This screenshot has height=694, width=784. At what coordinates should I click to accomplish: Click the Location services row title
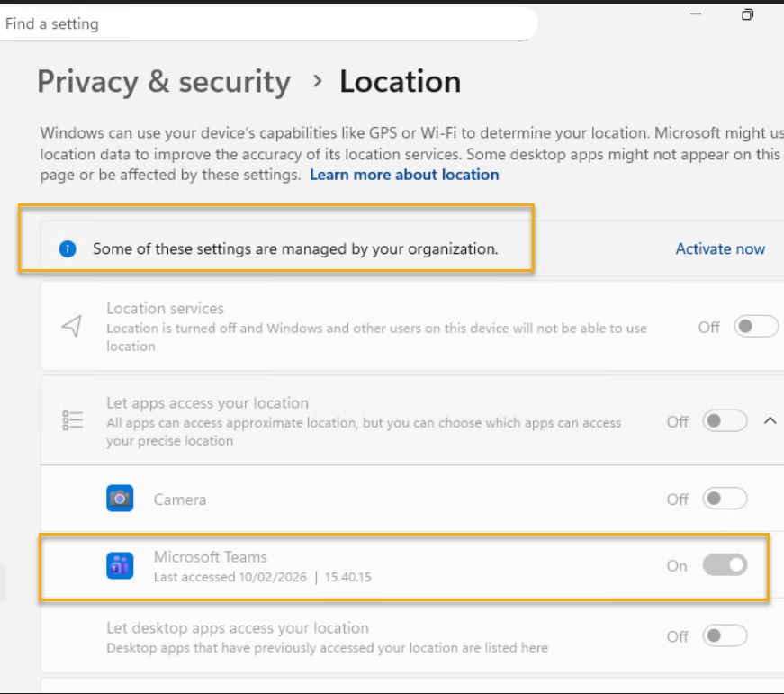pos(165,309)
